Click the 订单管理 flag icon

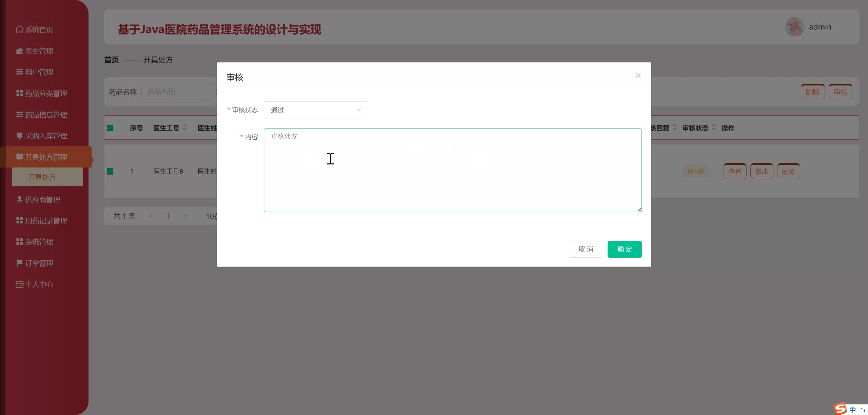click(x=19, y=263)
